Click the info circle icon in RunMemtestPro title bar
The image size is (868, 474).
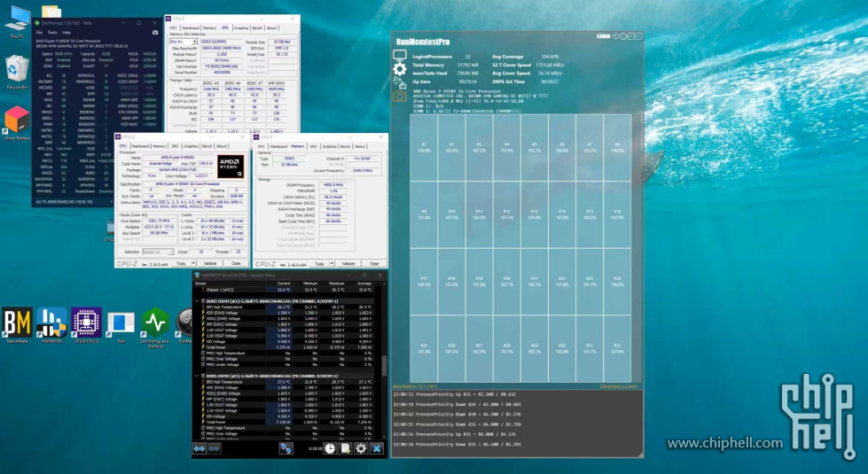pyautogui.click(x=622, y=36)
